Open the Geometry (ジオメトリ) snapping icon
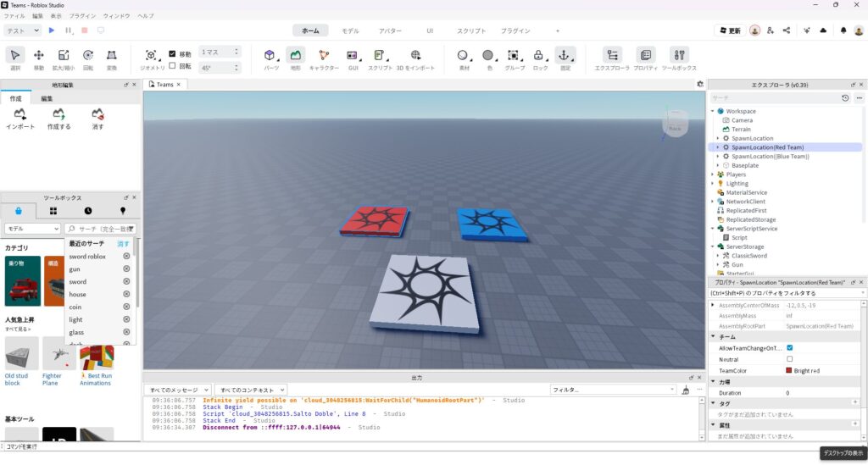The width and height of the screenshot is (868, 465). [x=151, y=55]
